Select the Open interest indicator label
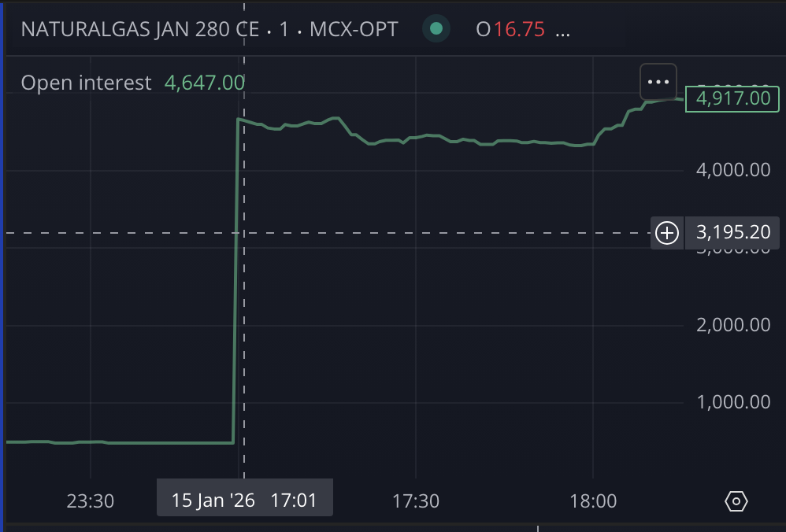Image resolution: width=786 pixels, height=532 pixels. 86,83
